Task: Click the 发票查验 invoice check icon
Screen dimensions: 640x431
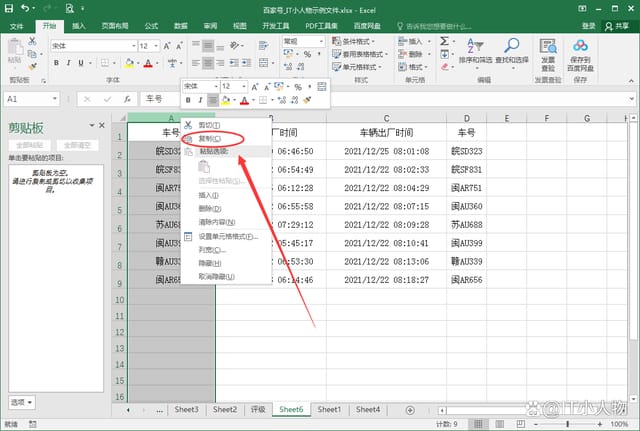Action: coord(548,55)
